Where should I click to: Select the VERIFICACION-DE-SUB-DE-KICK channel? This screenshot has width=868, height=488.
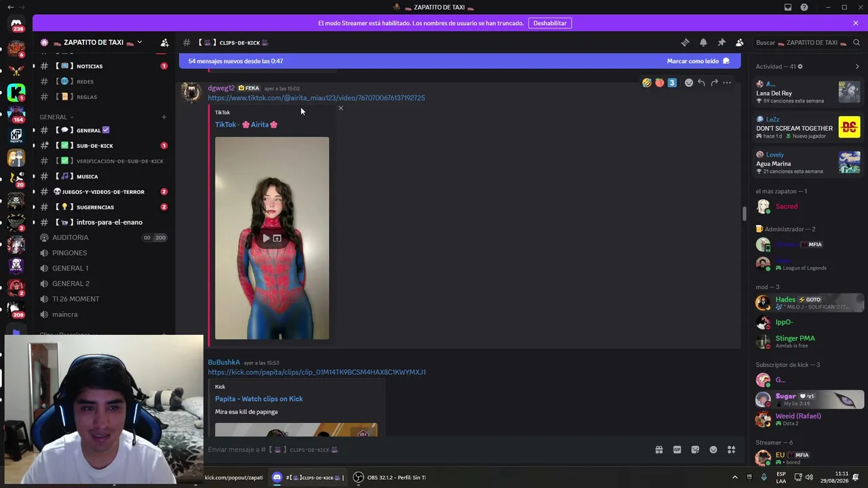(x=104, y=161)
